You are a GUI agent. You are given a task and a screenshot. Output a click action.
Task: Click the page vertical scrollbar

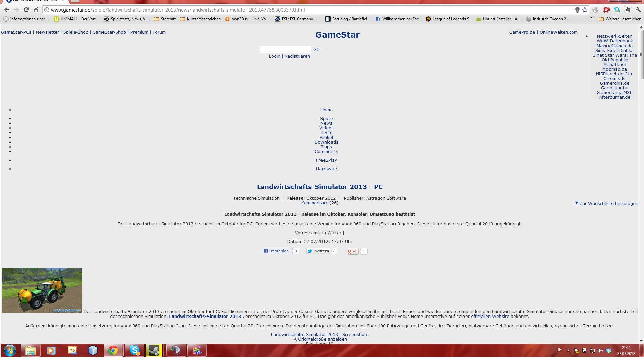(x=641, y=55)
